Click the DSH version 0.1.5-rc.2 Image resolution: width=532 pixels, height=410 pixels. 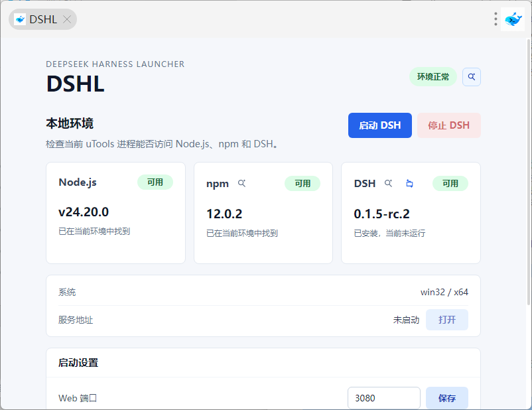381,214
